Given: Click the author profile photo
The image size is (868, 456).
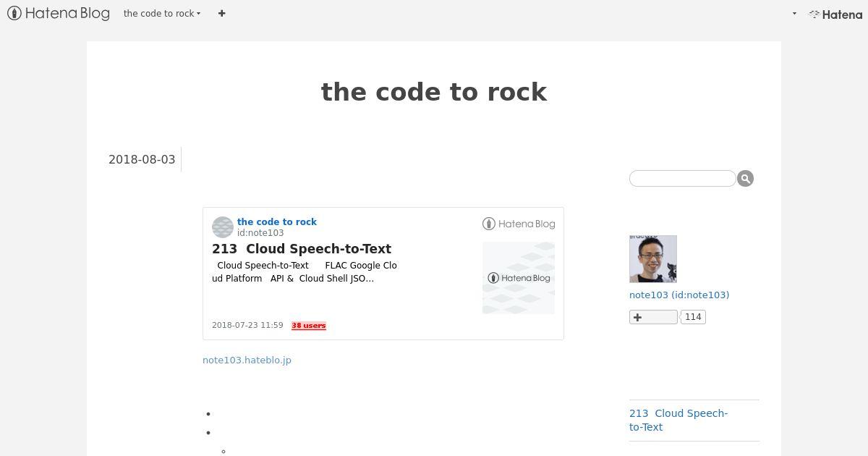Looking at the screenshot, I should (653, 258).
